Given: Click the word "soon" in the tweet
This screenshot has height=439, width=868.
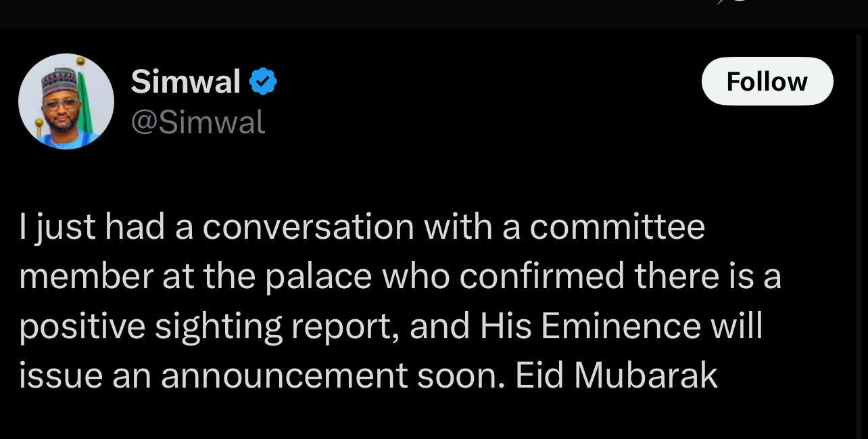Looking at the screenshot, I should 460,376.
